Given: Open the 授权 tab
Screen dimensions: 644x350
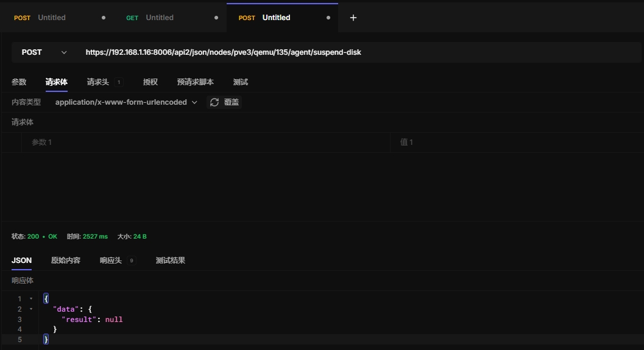Looking at the screenshot, I should click(x=150, y=82).
